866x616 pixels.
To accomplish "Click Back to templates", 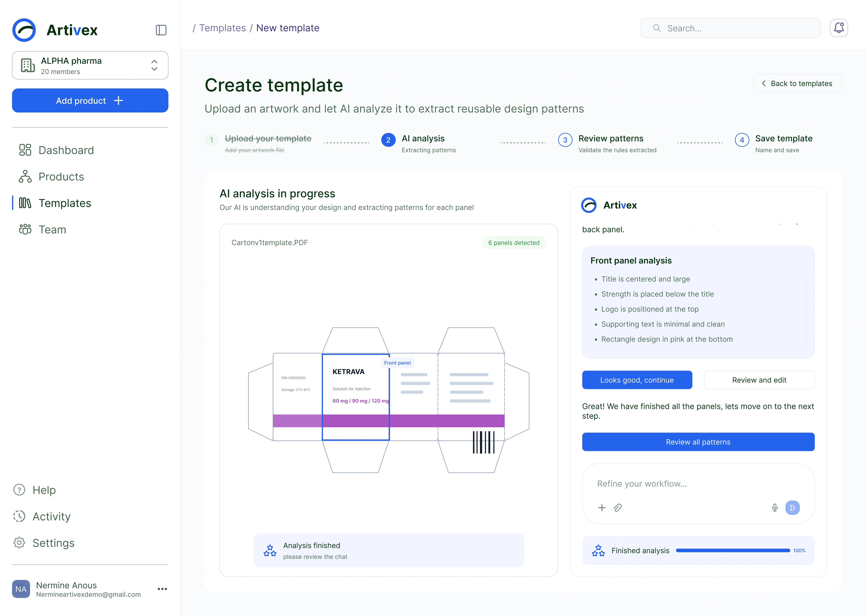I will click(797, 83).
